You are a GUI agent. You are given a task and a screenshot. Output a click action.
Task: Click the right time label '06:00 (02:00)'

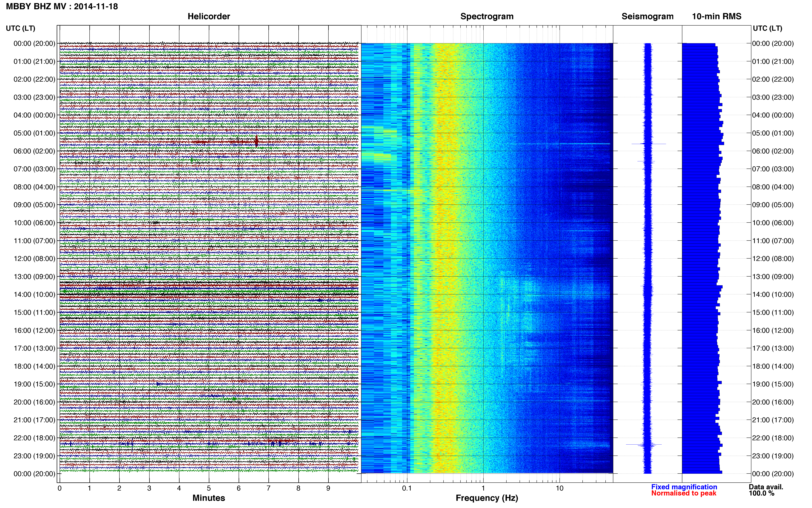coord(773,151)
